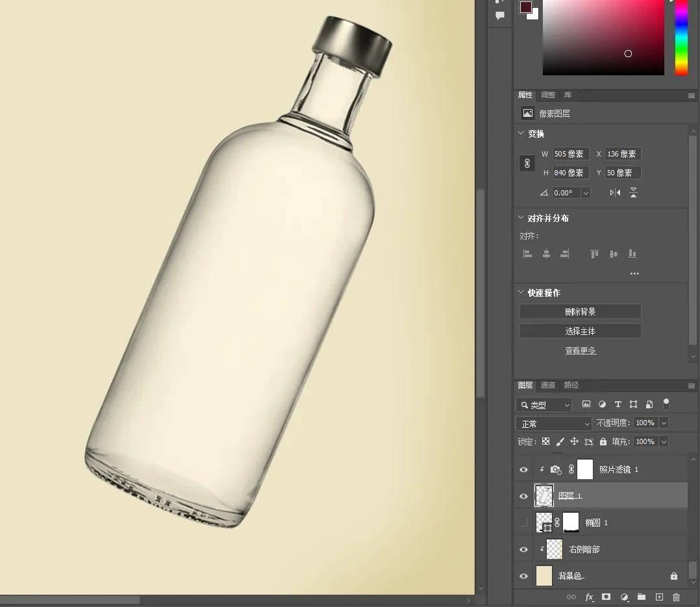Click the flip vertical icon in Transform
This screenshot has height=607, width=700.
point(633,193)
